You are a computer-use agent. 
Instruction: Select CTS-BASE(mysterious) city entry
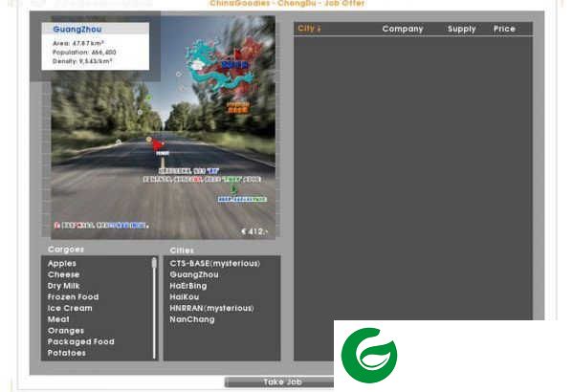click(x=215, y=263)
